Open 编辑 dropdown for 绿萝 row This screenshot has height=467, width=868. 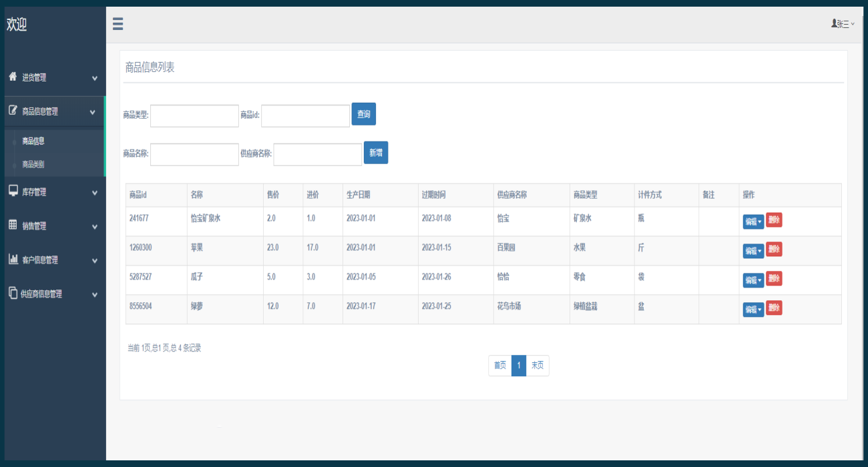point(753,310)
